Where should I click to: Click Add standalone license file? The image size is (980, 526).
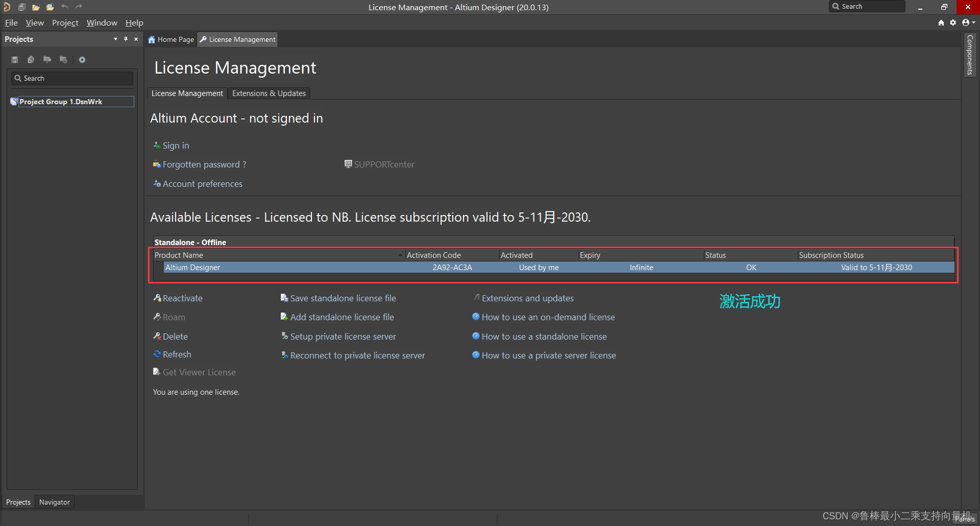[341, 317]
